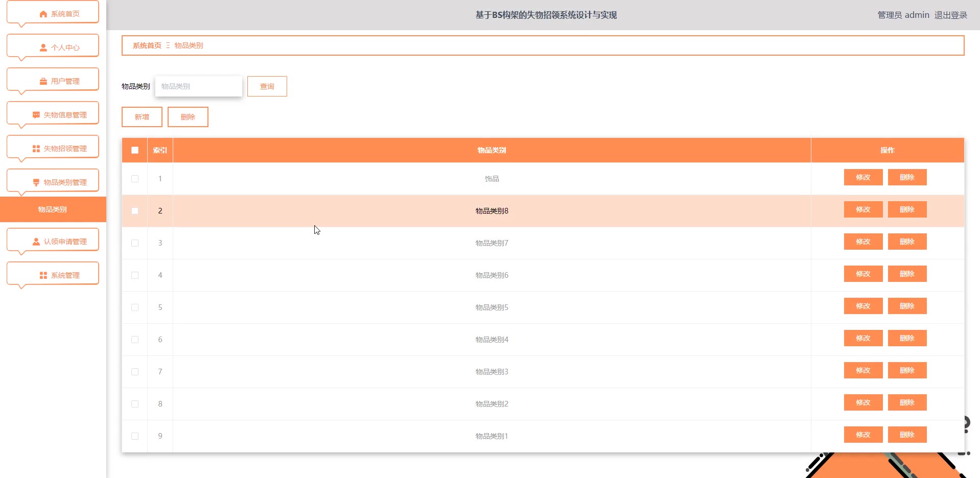The image size is (980, 478).
Task: Expand 用户管理 sidebar menu
Action: (x=53, y=80)
